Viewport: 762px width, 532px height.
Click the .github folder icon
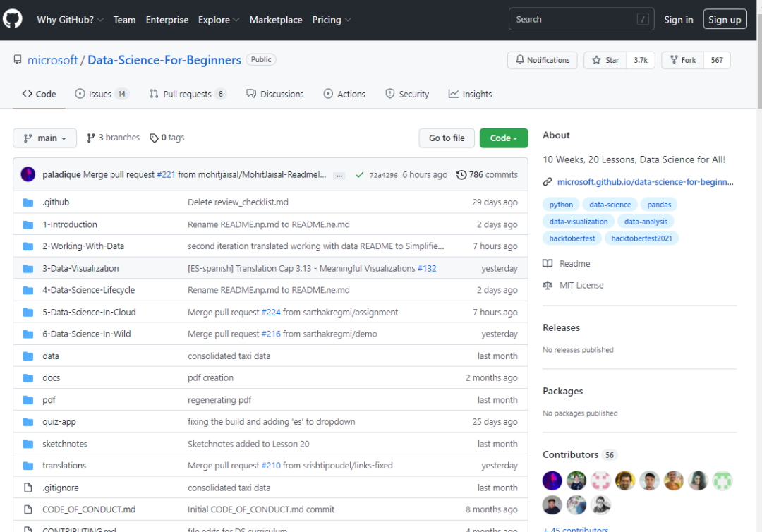(x=28, y=202)
